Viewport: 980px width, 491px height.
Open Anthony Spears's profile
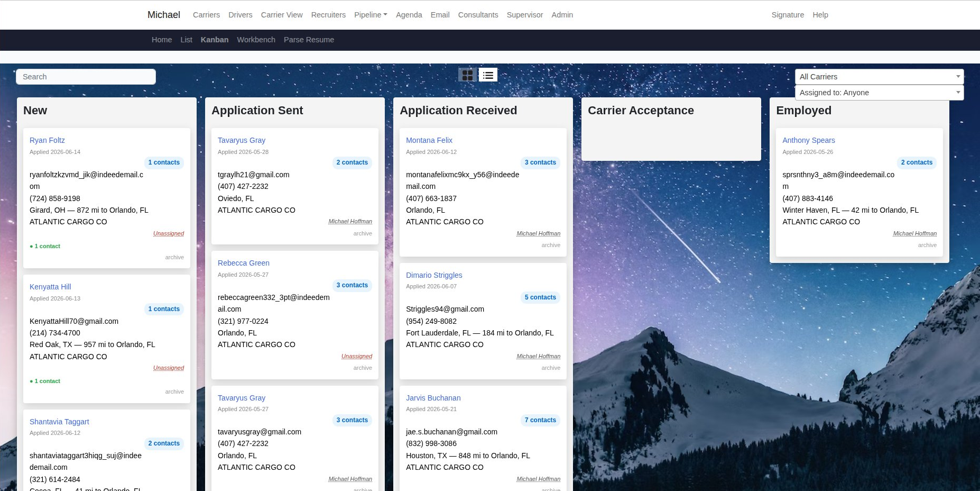coord(809,140)
